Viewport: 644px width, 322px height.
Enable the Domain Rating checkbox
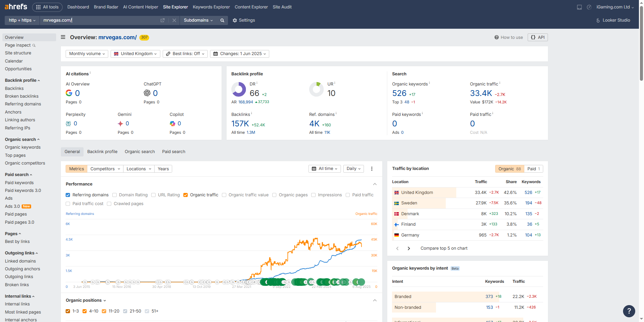pos(115,195)
